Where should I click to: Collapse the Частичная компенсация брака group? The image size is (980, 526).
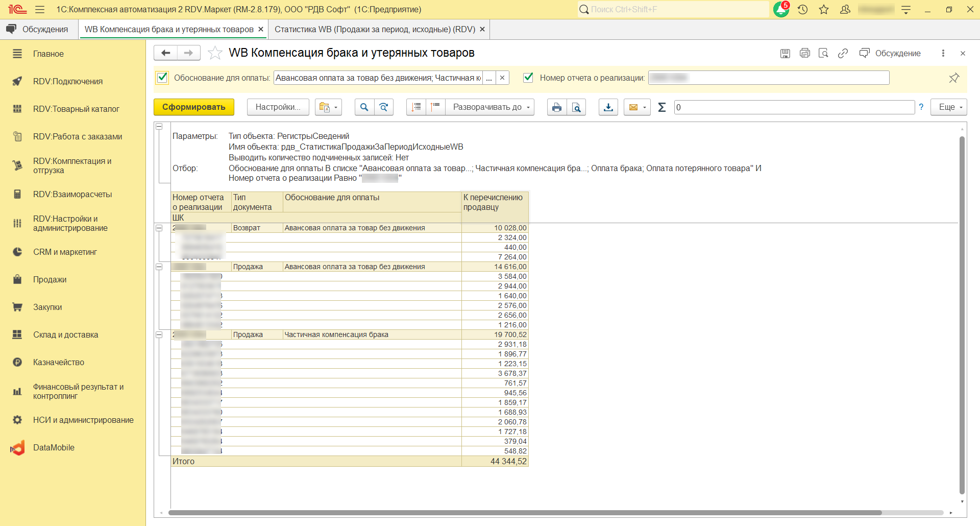click(159, 334)
